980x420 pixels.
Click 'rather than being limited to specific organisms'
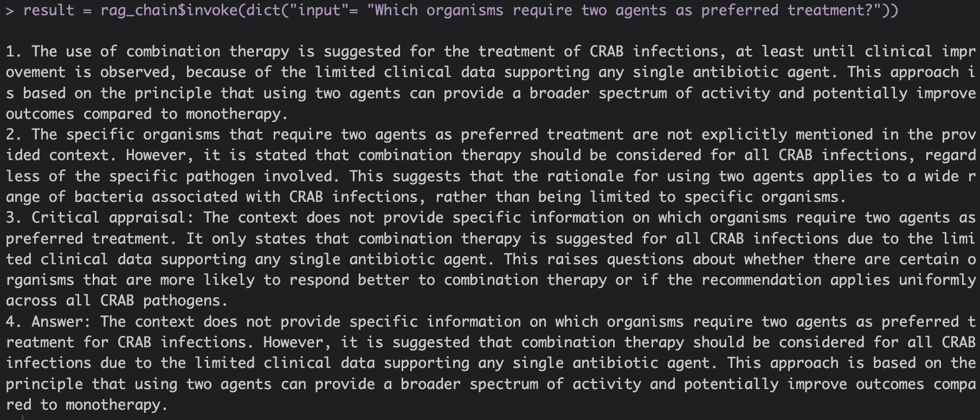(x=637, y=197)
